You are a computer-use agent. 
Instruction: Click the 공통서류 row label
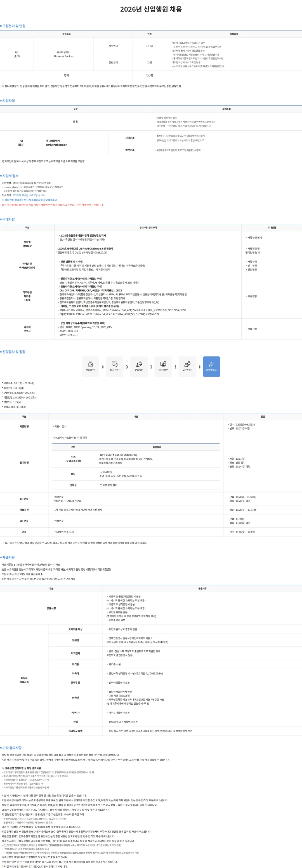point(51,608)
